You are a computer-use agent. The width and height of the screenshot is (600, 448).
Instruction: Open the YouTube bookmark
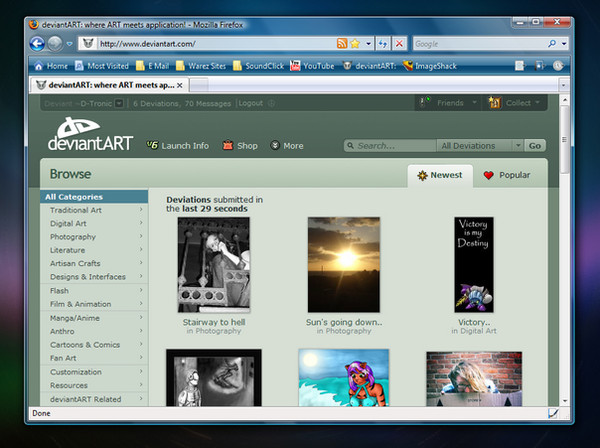[x=312, y=66]
